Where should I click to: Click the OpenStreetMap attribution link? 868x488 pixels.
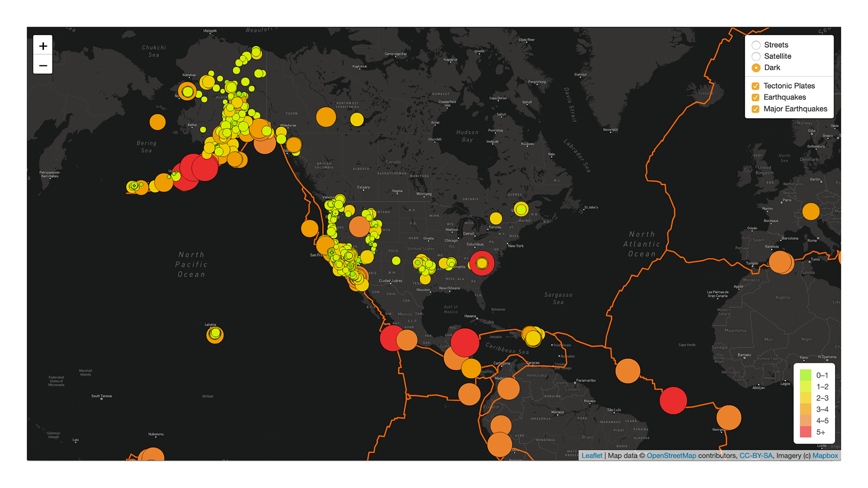[x=671, y=455]
